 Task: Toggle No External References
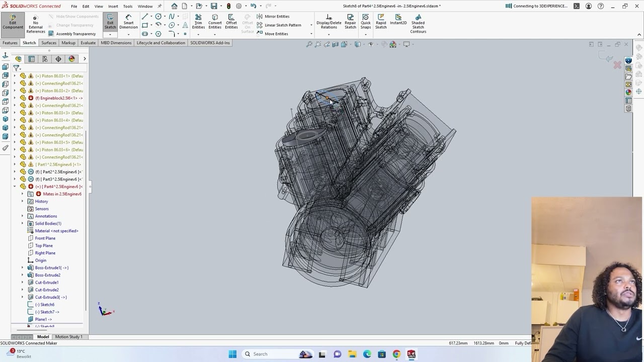tap(35, 24)
